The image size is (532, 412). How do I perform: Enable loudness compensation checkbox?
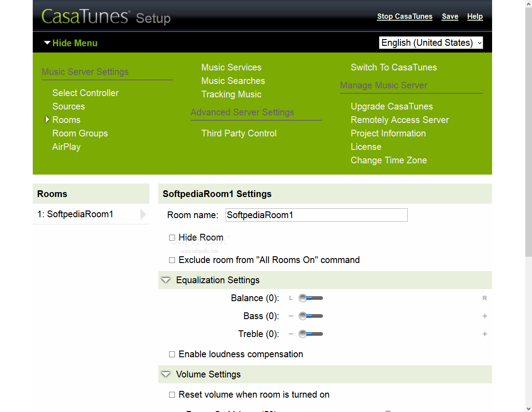click(172, 354)
